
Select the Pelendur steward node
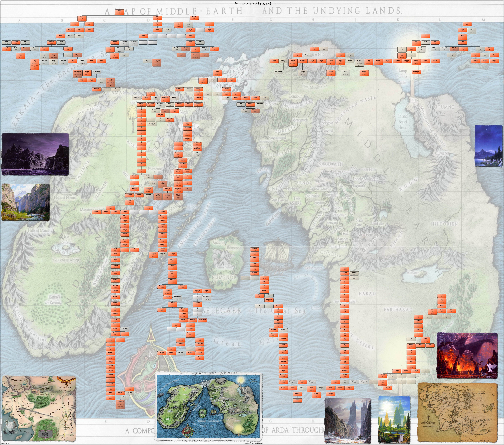pos(255,249)
